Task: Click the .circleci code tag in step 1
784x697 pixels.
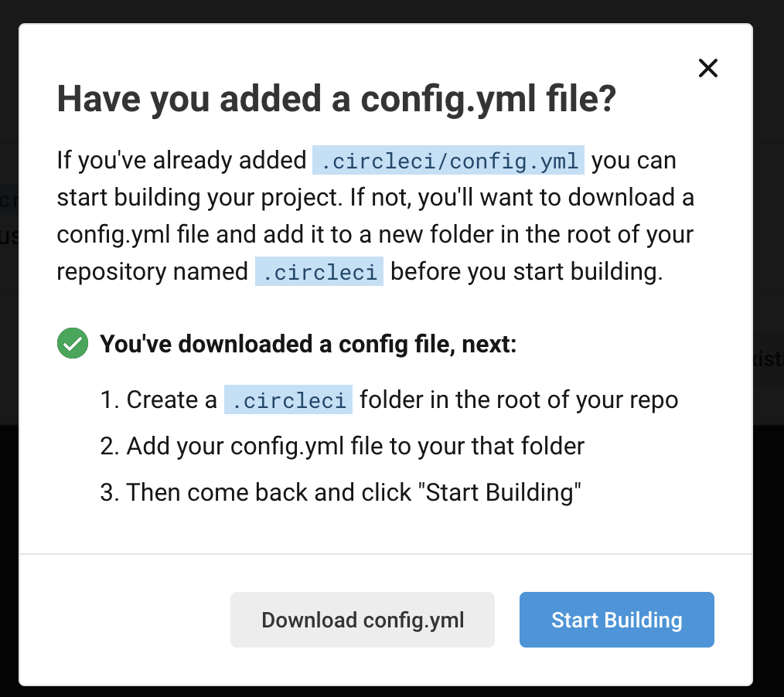Action: [x=288, y=399]
